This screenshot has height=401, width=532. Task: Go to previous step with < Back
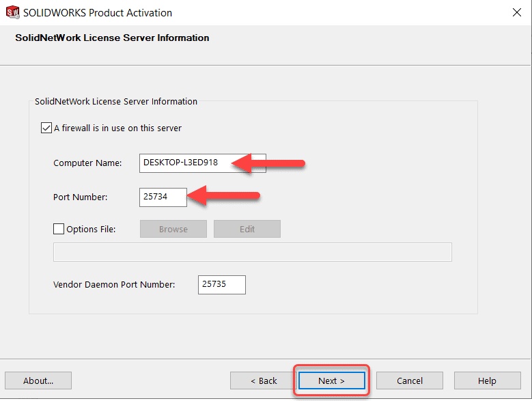pos(264,381)
